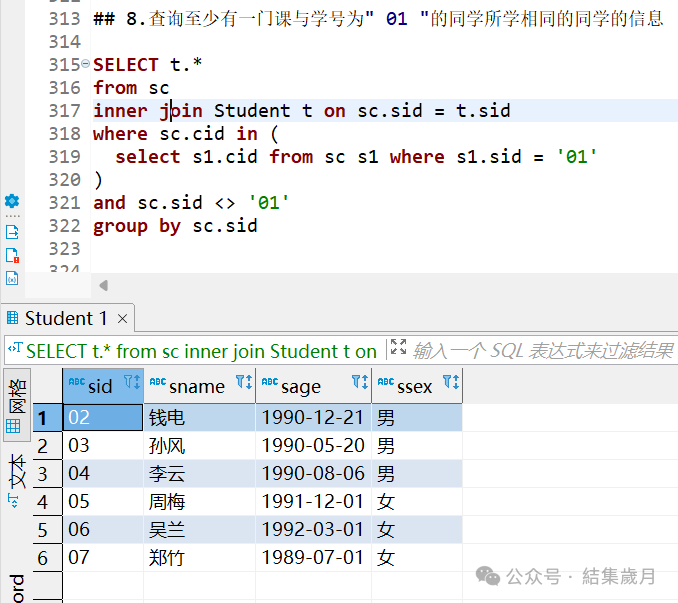The height and width of the screenshot is (603, 678).
Task: Click the ABC type icon on the ssex header
Action: (386, 381)
